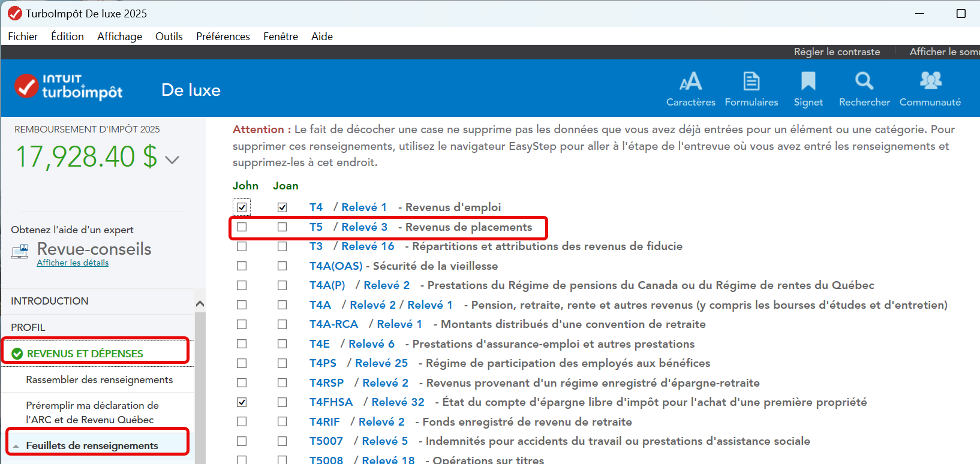Minimize the TurboImpôt window
The width and height of the screenshot is (980, 464).
coord(919,13)
